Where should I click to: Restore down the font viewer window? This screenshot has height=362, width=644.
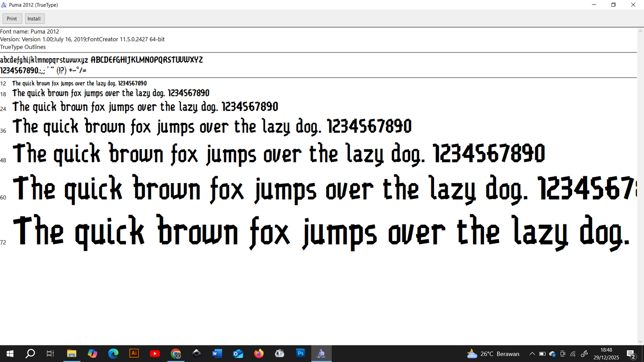614,5
